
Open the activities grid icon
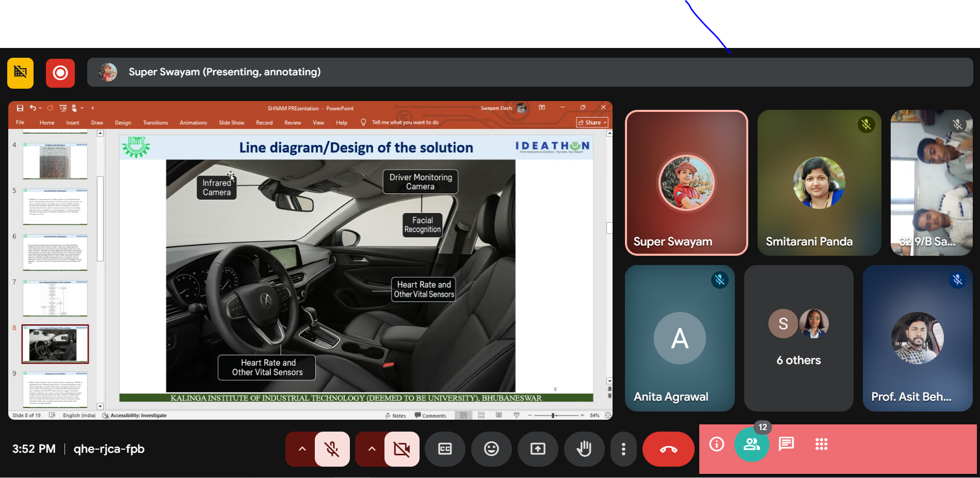(x=821, y=444)
